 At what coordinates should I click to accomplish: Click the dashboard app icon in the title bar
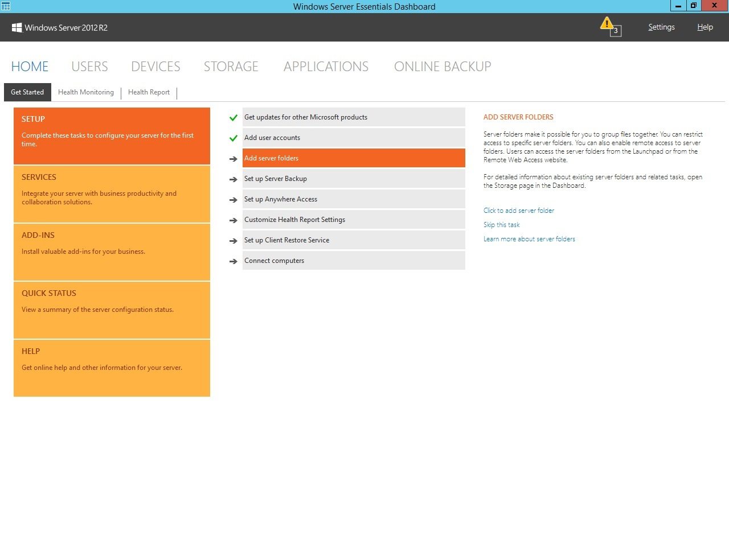(6, 6)
